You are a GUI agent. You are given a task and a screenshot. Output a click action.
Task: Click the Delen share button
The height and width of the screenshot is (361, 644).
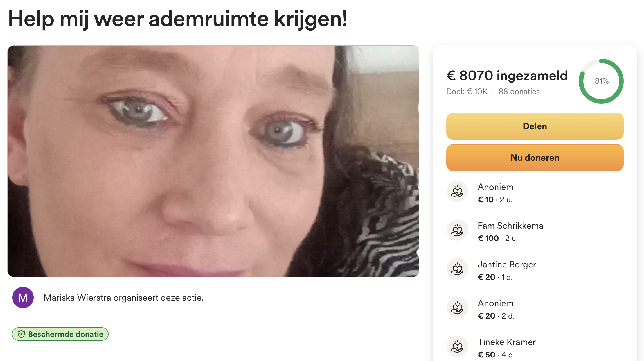click(x=535, y=126)
